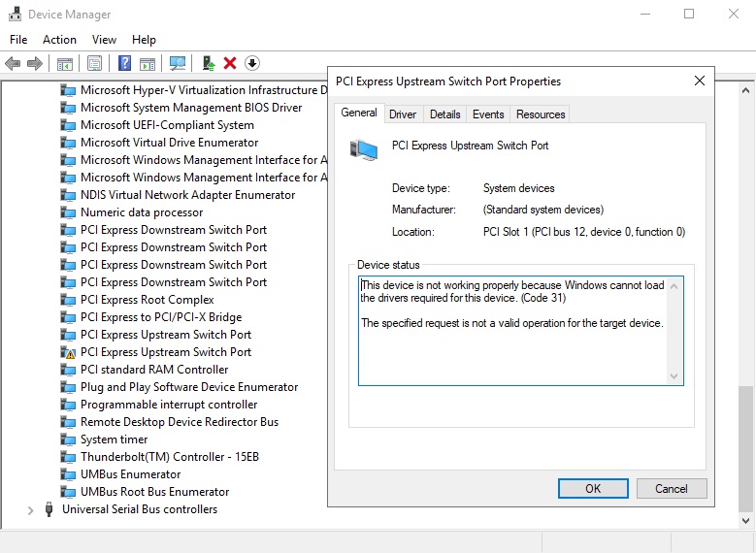Viewport: 756px width, 553px height.
Task: Click the '(Standard system devices)' manufacturer value
Action: click(x=542, y=210)
